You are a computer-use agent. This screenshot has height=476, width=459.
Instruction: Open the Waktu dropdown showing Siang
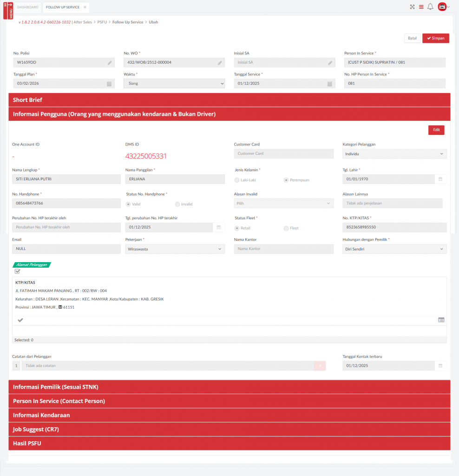click(x=174, y=84)
